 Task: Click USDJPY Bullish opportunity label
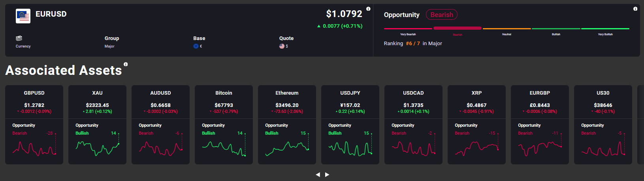[x=335, y=133]
